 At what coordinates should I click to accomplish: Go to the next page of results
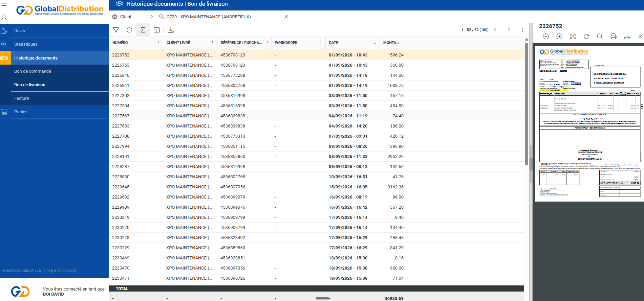pos(509,29)
